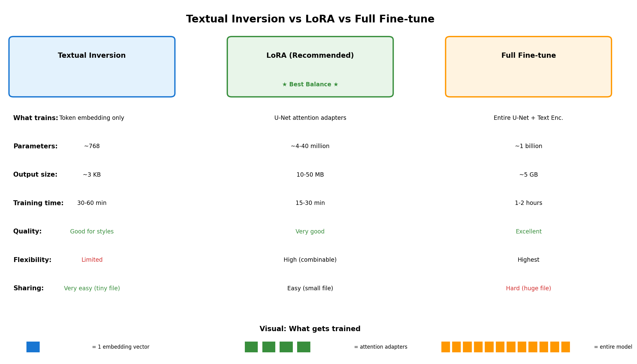Select the Textual Inversion header box
The width and height of the screenshot is (637, 364).
[92, 67]
